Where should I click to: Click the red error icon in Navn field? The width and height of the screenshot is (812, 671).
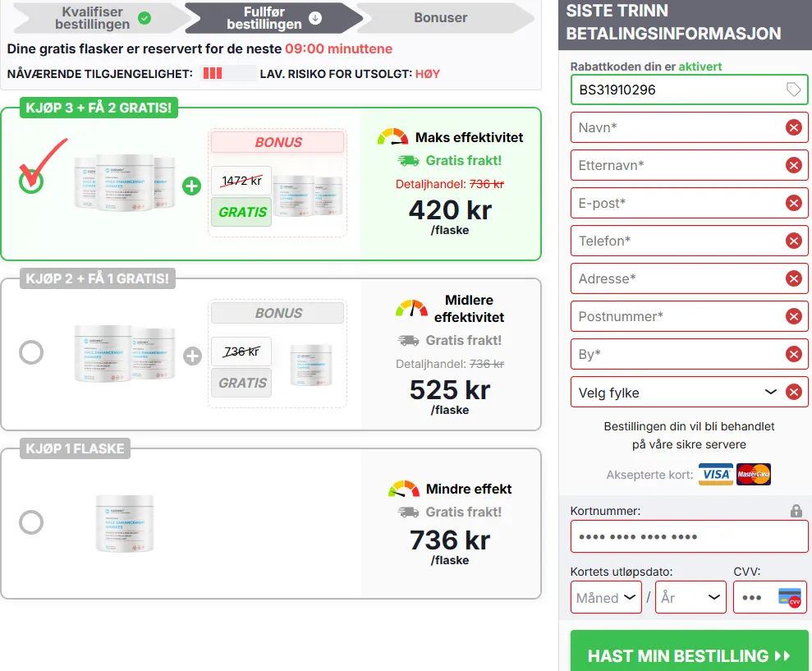pyautogui.click(x=793, y=127)
